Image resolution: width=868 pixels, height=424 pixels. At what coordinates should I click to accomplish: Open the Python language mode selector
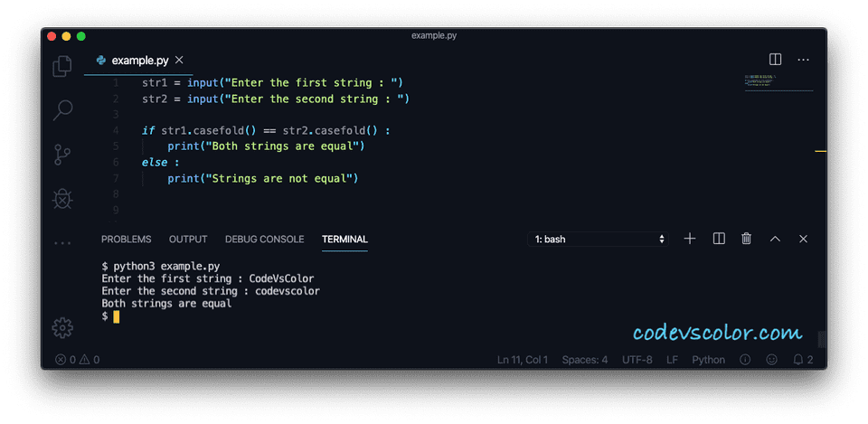tap(708, 360)
